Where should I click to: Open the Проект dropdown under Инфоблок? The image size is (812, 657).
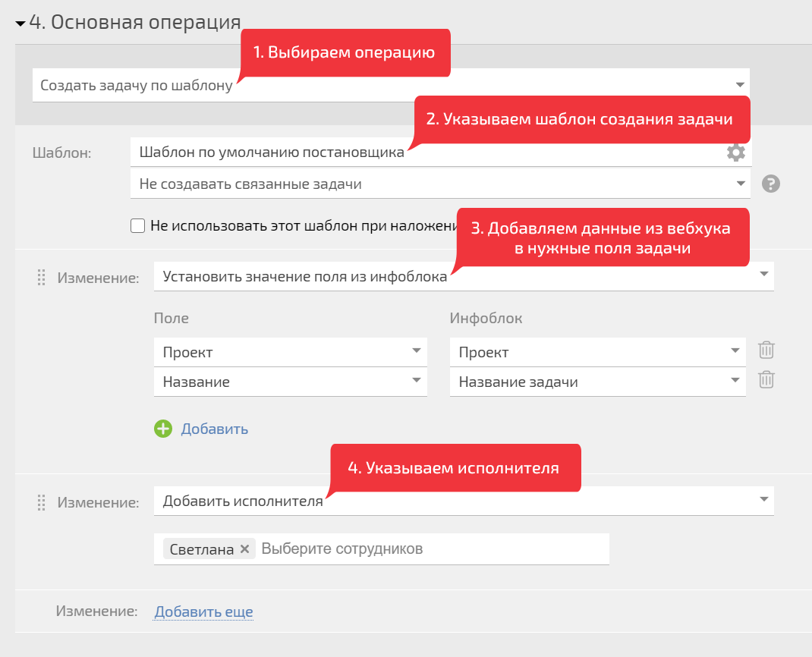(597, 352)
